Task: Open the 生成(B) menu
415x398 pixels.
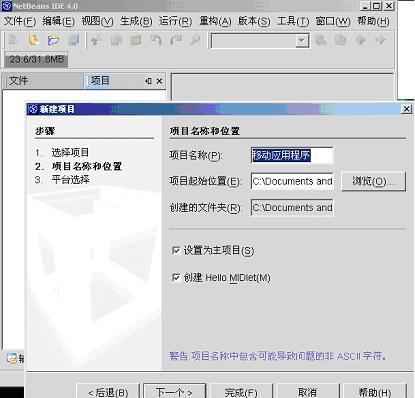Action: (x=136, y=21)
